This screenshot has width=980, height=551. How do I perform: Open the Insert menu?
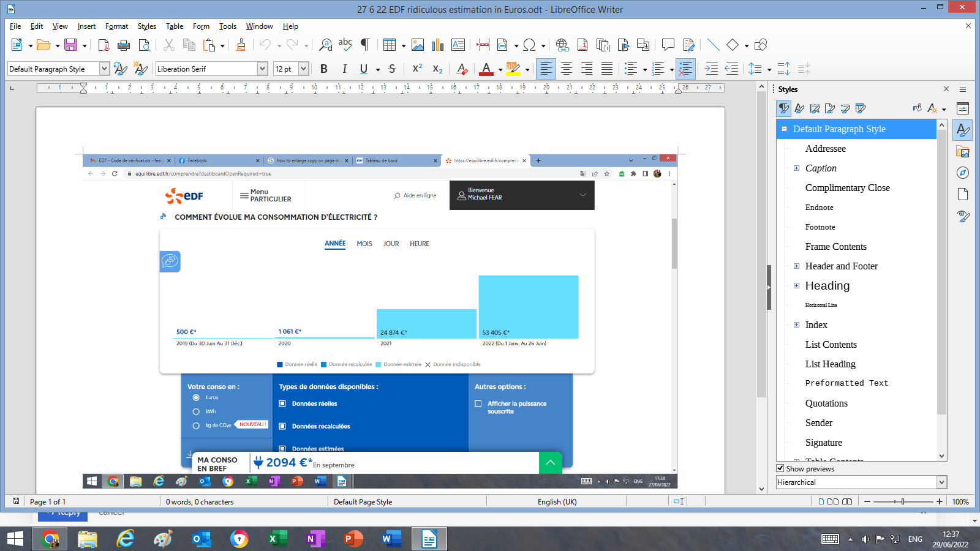(86, 26)
